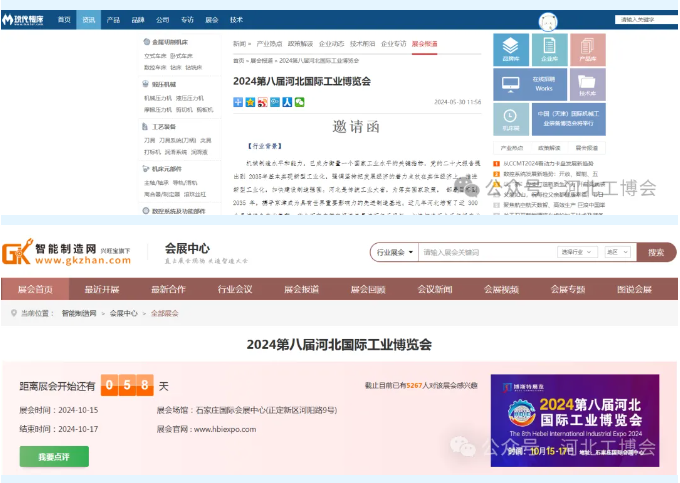Select 展会 in the top blue navigation

[212, 20]
